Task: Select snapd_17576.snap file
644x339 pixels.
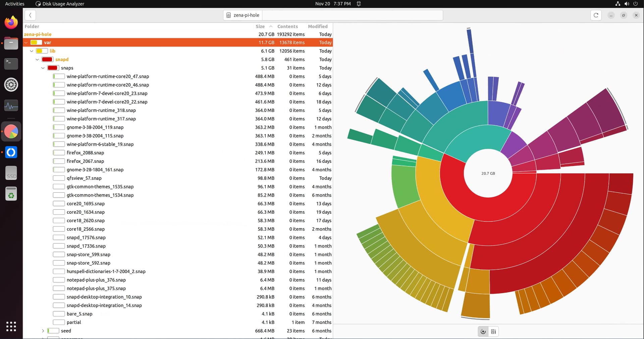Action: (178, 238)
